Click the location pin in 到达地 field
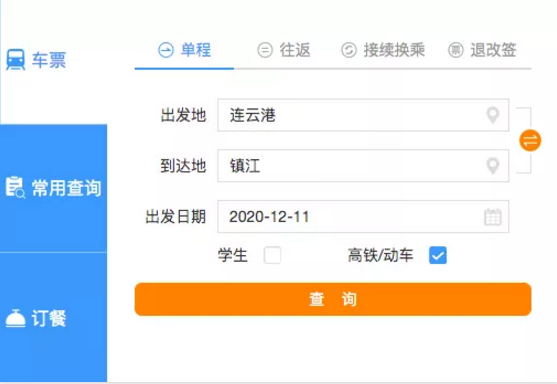Image resolution: width=557 pixels, height=384 pixels. (x=493, y=166)
